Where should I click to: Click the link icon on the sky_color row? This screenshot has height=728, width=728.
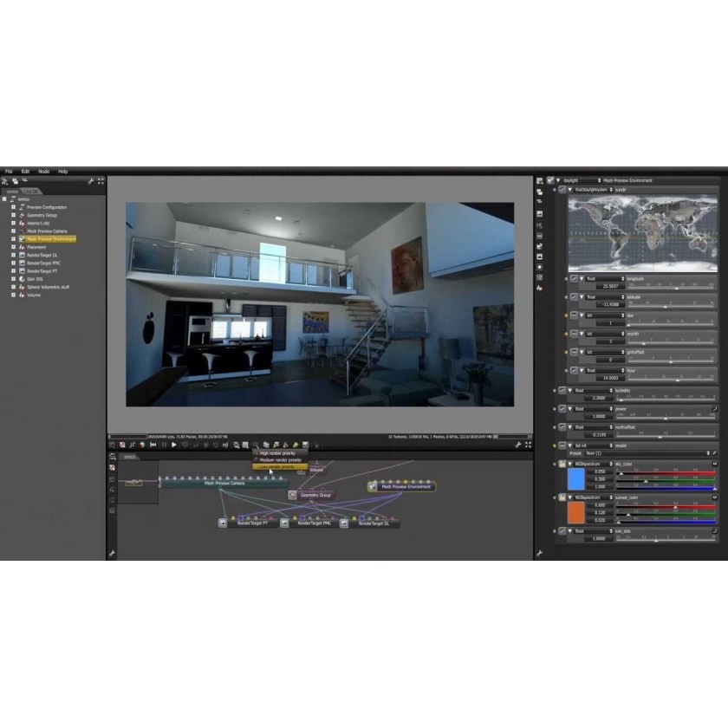[714, 464]
